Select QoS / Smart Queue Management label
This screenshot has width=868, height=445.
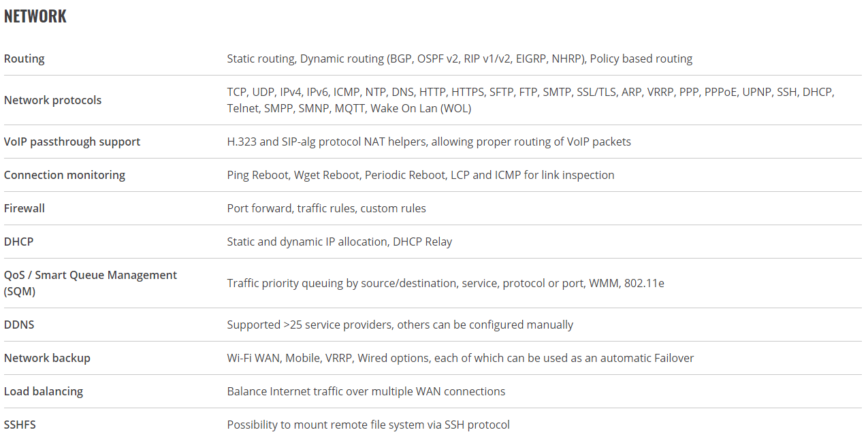pyautogui.click(x=91, y=283)
